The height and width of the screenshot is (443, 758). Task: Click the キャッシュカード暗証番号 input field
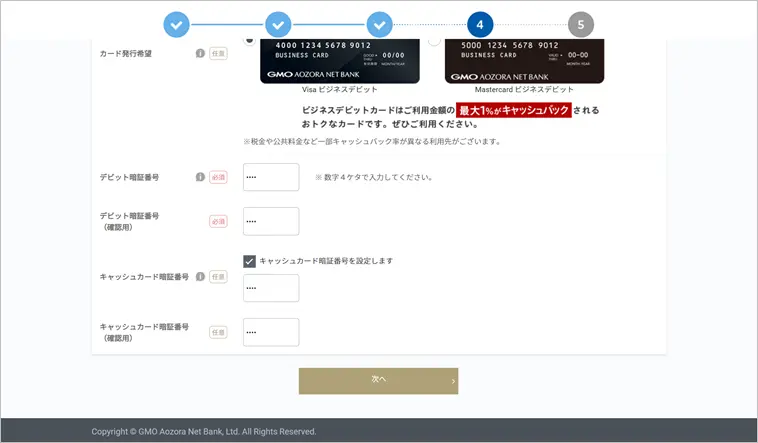point(271,288)
